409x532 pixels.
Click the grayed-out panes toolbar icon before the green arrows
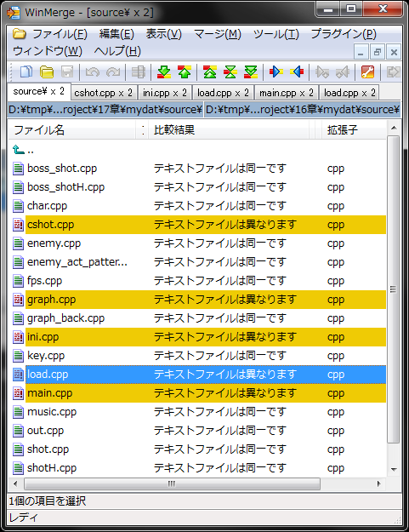click(139, 72)
